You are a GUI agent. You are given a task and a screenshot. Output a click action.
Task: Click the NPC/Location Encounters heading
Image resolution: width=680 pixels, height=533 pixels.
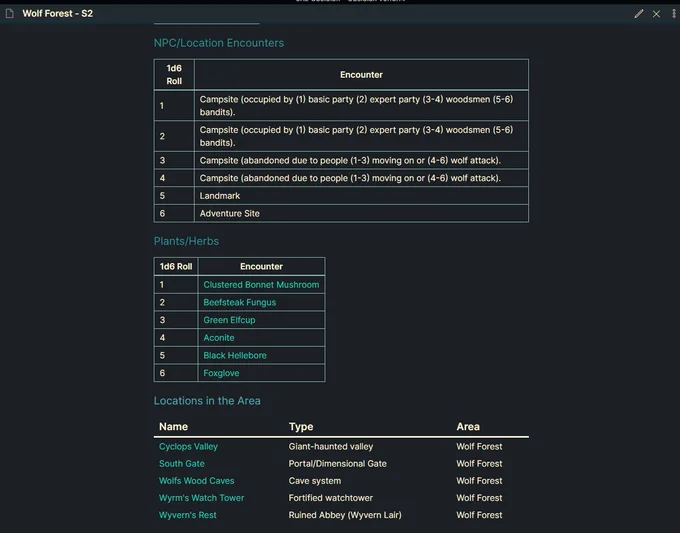(x=219, y=43)
